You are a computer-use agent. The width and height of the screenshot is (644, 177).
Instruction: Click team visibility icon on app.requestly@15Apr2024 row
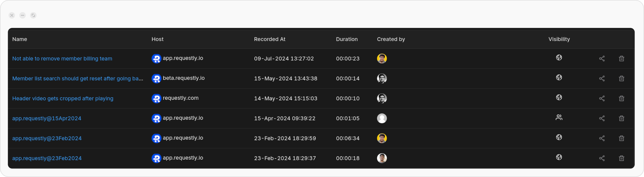click(x=559, y=118)
